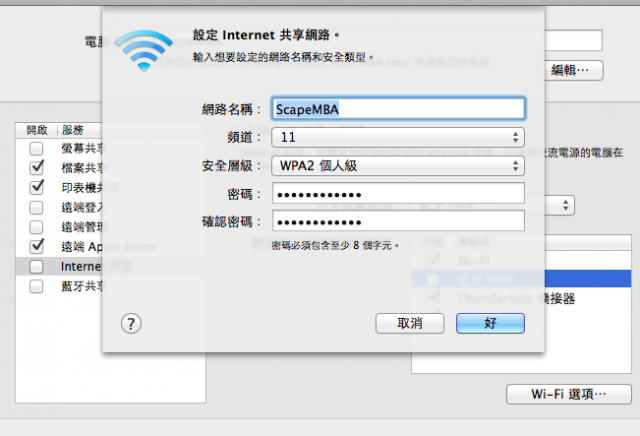Uncheck the 檔案共享 service checkbox
The height and width of the screenshot is (436, 640).
pos(36,167)
